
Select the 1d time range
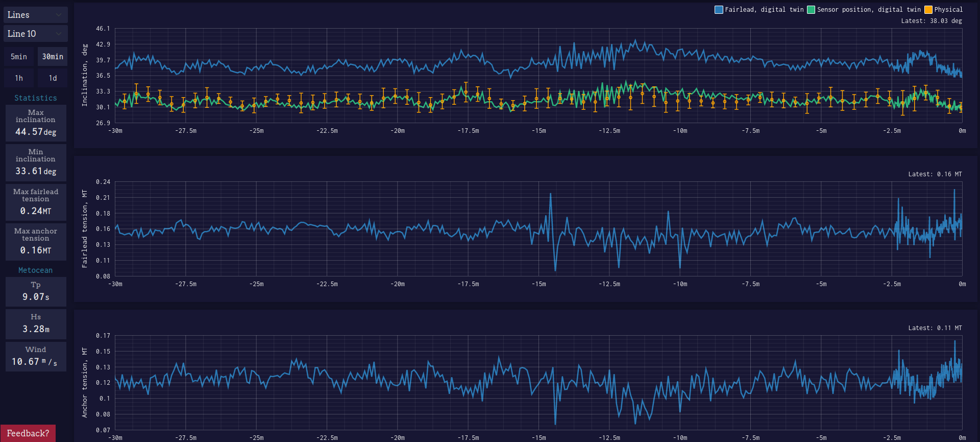(x=53, y=78)
